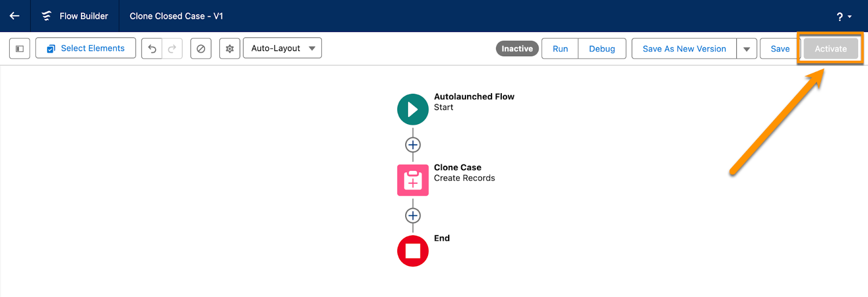Click the Flow Builder logo icon

point(47,16)
